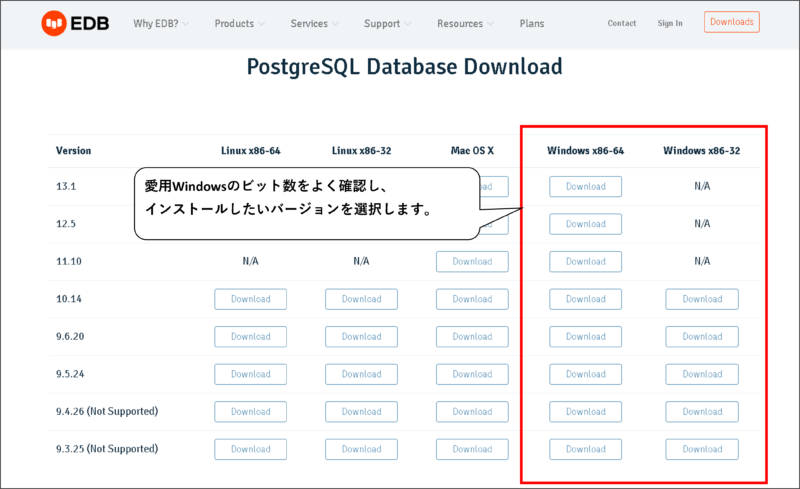Screen dimensions: 800x489
Task: Download 9.6.20 for Windows x86-32
Action: pos(702,336)
